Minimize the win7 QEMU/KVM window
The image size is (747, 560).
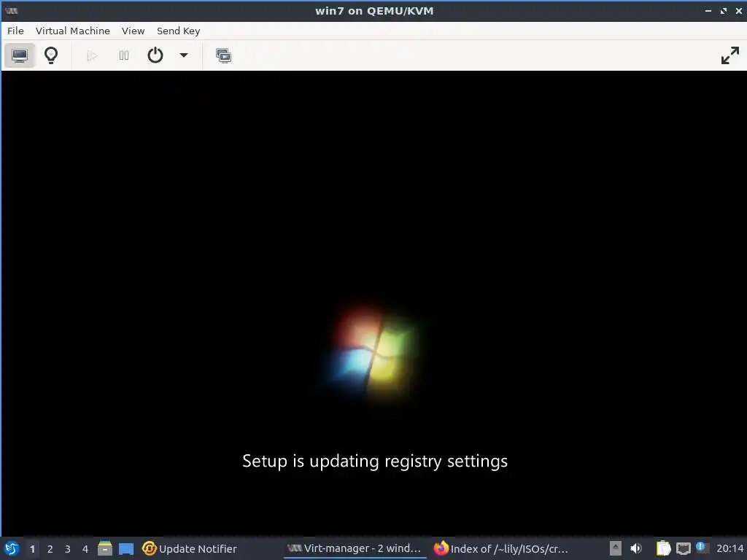click(708, 10)
